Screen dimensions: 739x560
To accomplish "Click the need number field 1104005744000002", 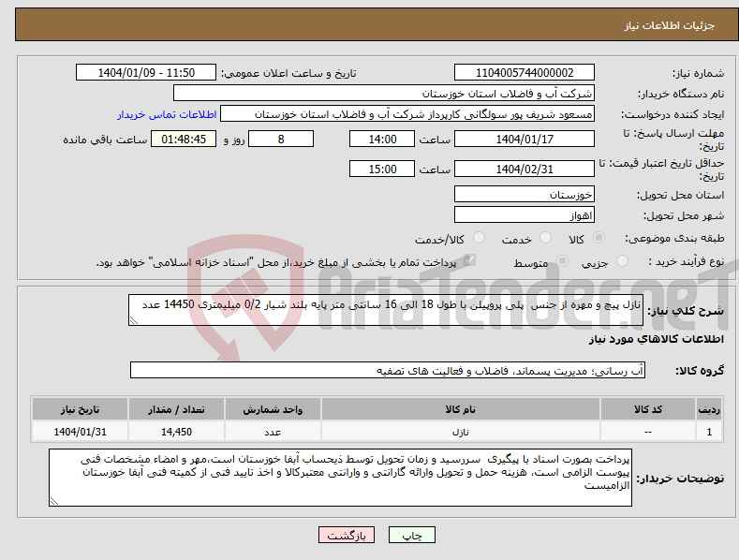I will [525, 73].
